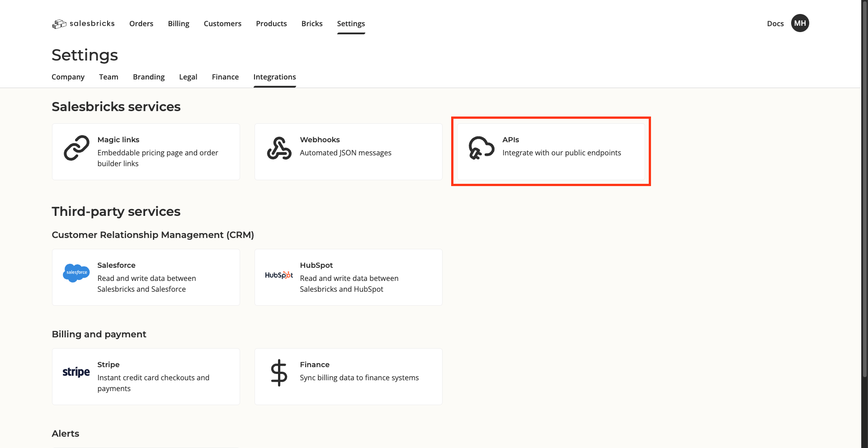Go to Billing in top navigation

click(x=179, y=23)
